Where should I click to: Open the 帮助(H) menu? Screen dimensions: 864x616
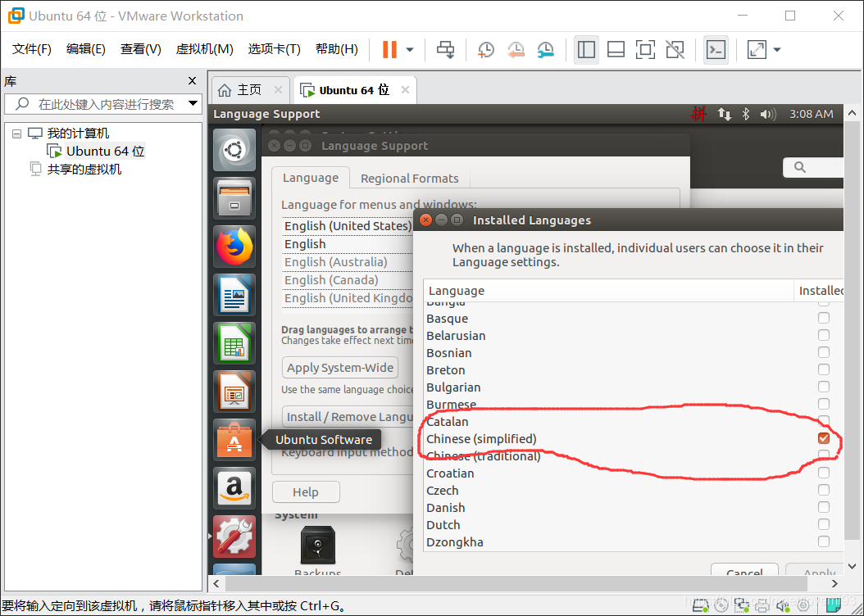[x=337, y=49]
